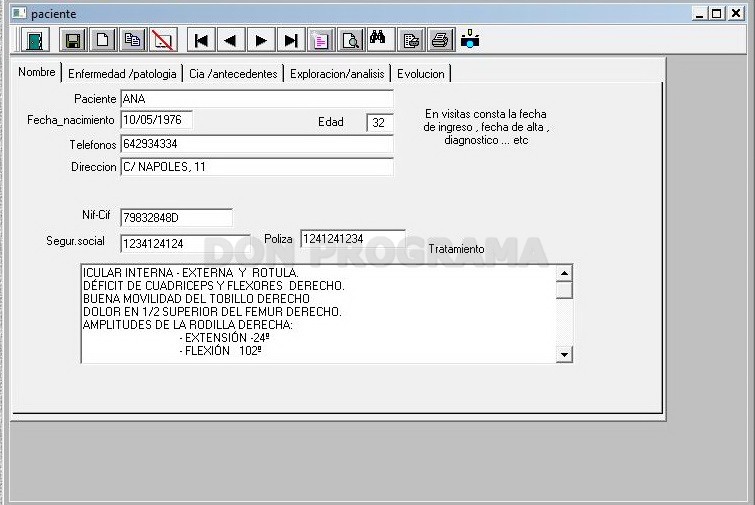Open print preview with magnifier icon
Viewport: 755px width, 505px height.
coord(351,40)
